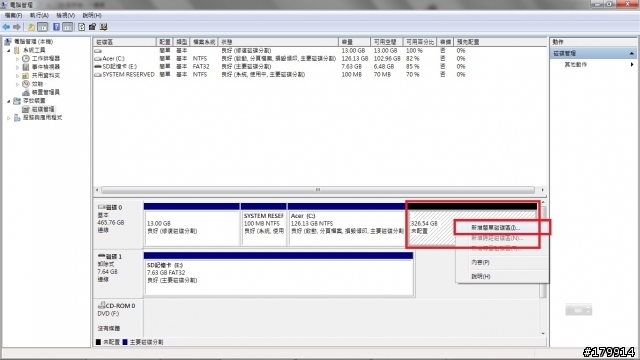Click the 共用資料夾 shared folder icon
This screenshot has height=360, width=640.
click(26, 76)
